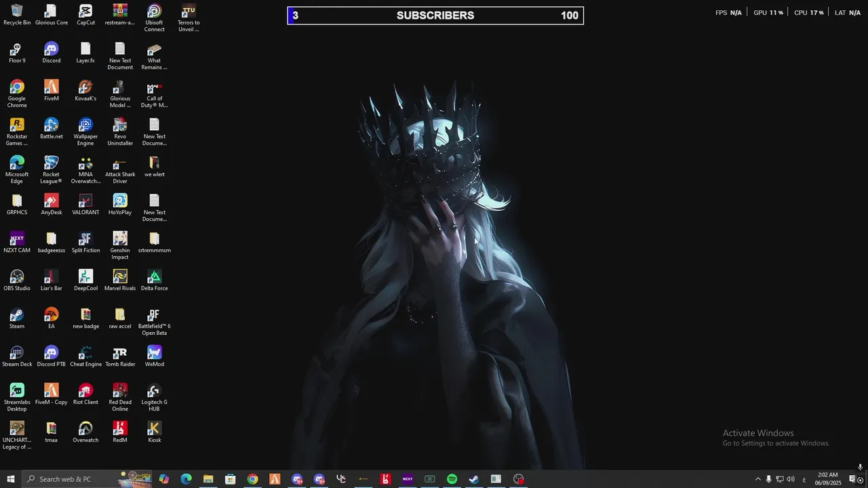Select the Battlefield 6 Open Beta icon

tap(154, 322)
